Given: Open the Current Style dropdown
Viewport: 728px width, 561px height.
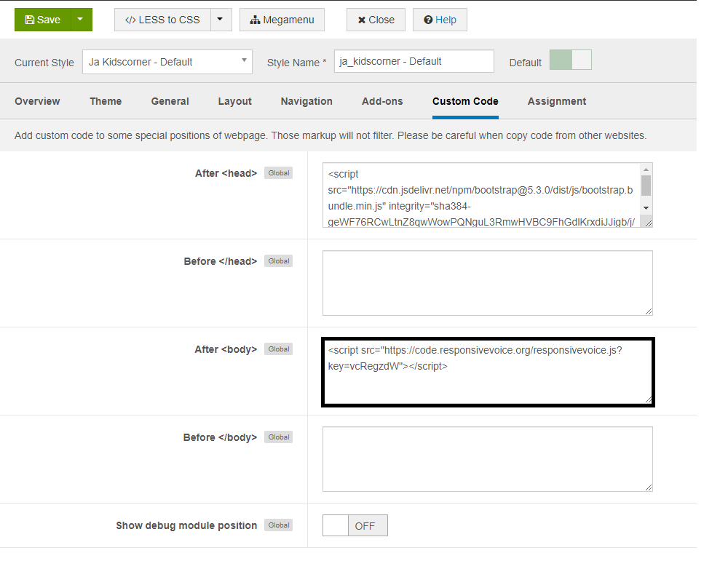Looking at the screenshot, I should [x=167, y=62].
